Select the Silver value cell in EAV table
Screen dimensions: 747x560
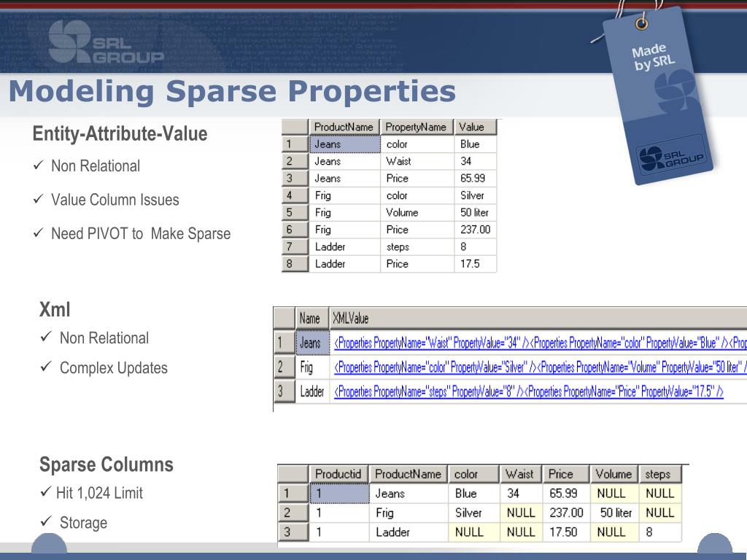click(x=476, y=195)
